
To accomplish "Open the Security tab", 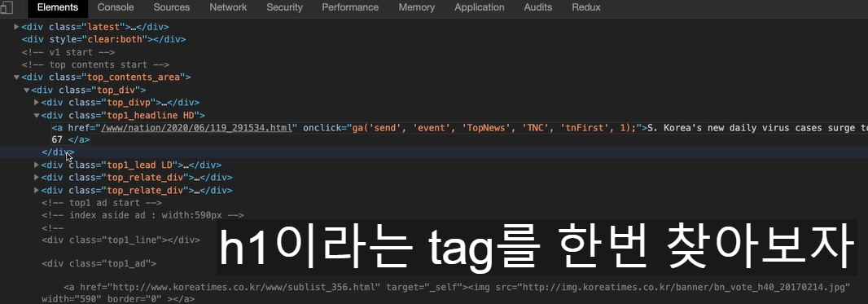I will coord(284,8).
